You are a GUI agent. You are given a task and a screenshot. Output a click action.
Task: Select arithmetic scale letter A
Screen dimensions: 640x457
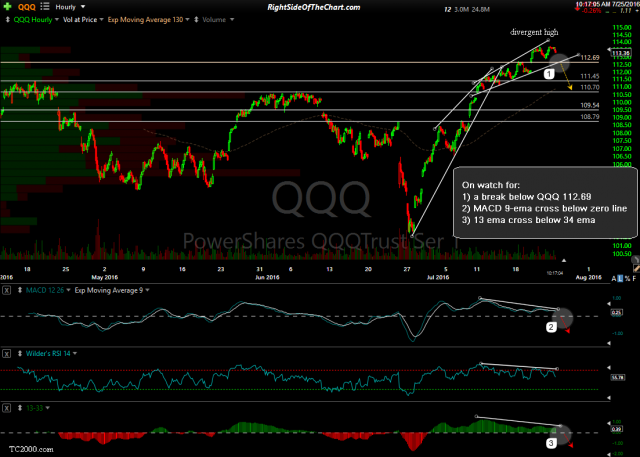pyautogui.click(x=613, y=279)
